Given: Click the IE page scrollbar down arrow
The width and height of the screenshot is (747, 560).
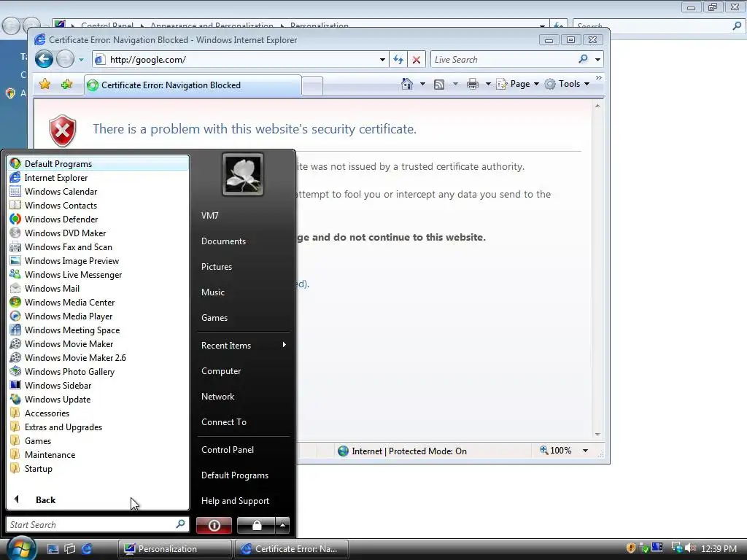Looking at the screenshot, I should [x=597, y=435].
